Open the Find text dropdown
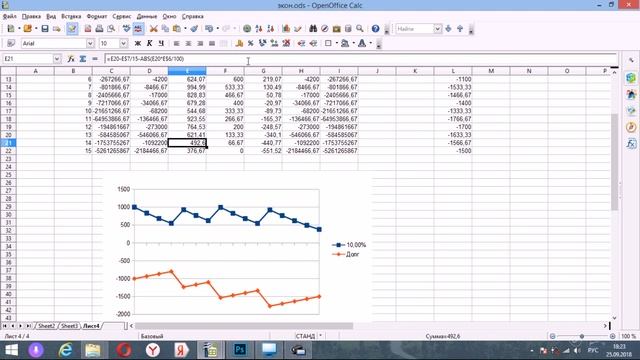Screen dimensions: 640x360 [438, 29]
